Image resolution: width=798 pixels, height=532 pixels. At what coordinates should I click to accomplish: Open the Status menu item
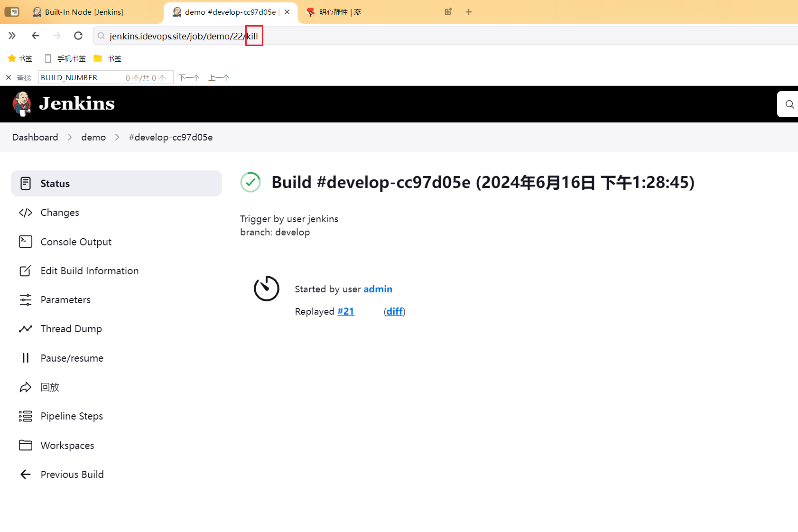[x=116, y=183]
